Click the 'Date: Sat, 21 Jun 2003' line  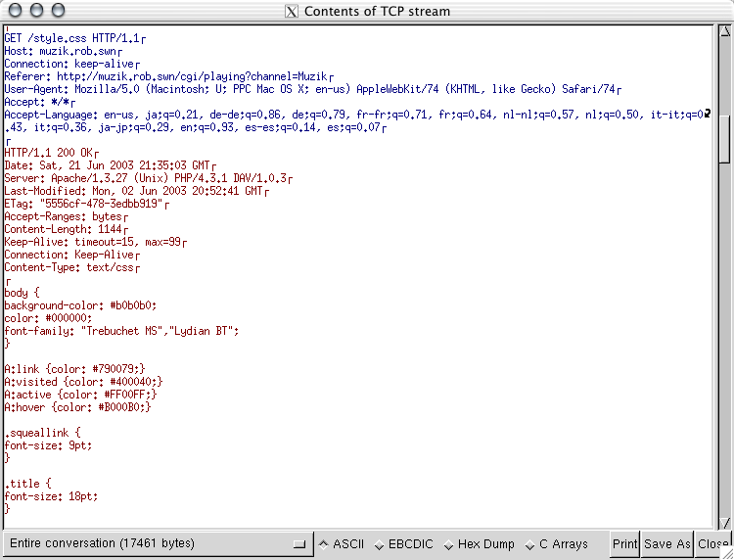[x=110, y=165]
